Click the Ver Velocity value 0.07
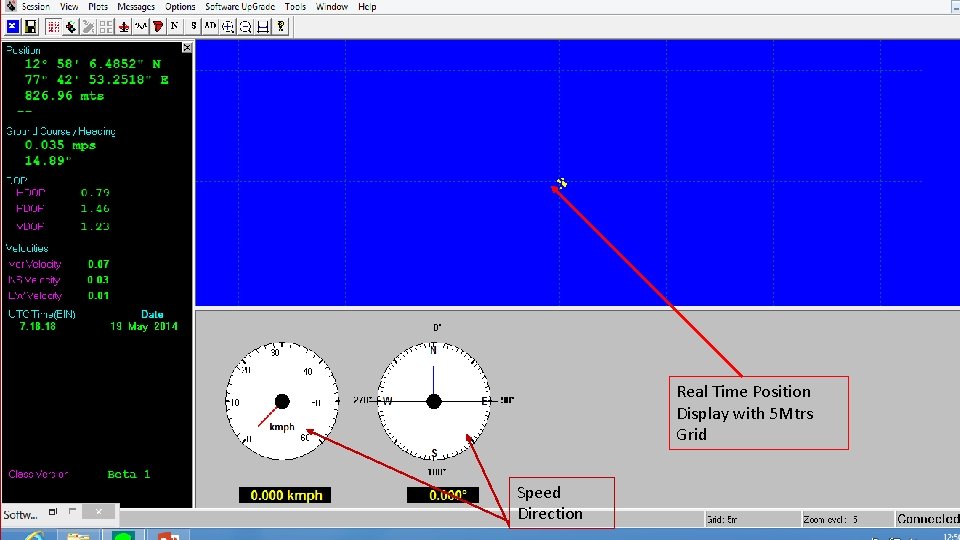This screenshot has width=960, height=540. pos(99,264)
